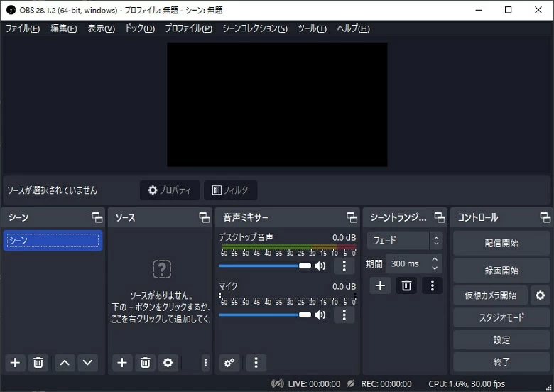Add a new source with plus icon
The height and width of the screenshot is (392, 554).
pos(122,363)
